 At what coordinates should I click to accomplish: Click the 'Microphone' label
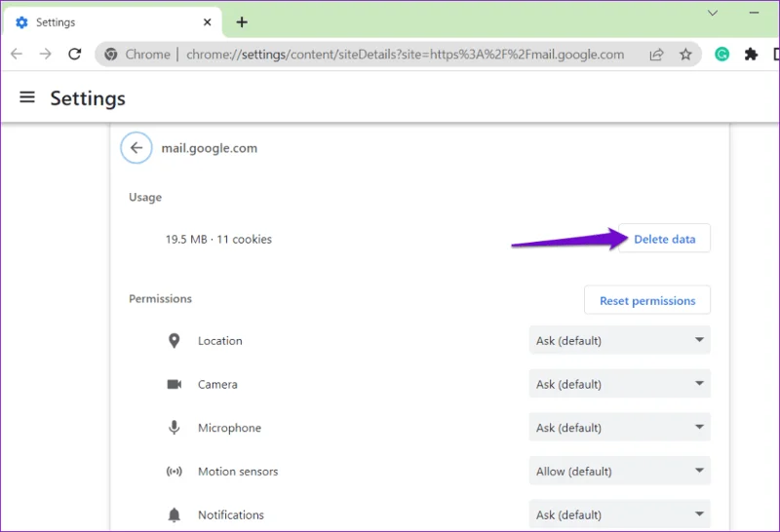229,428
